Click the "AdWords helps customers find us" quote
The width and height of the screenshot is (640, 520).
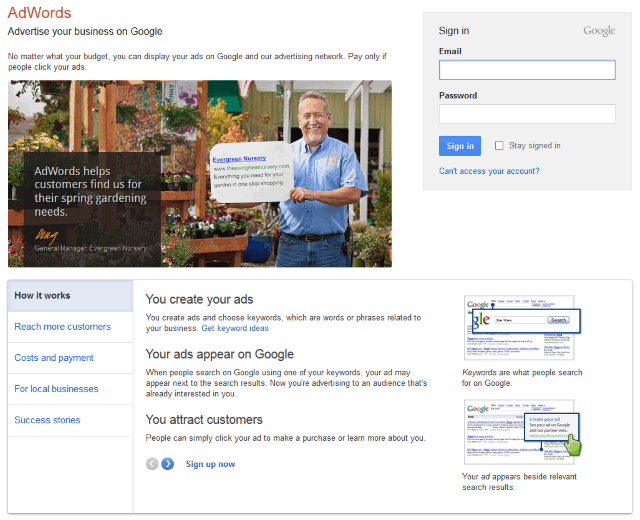click(90, 191)
